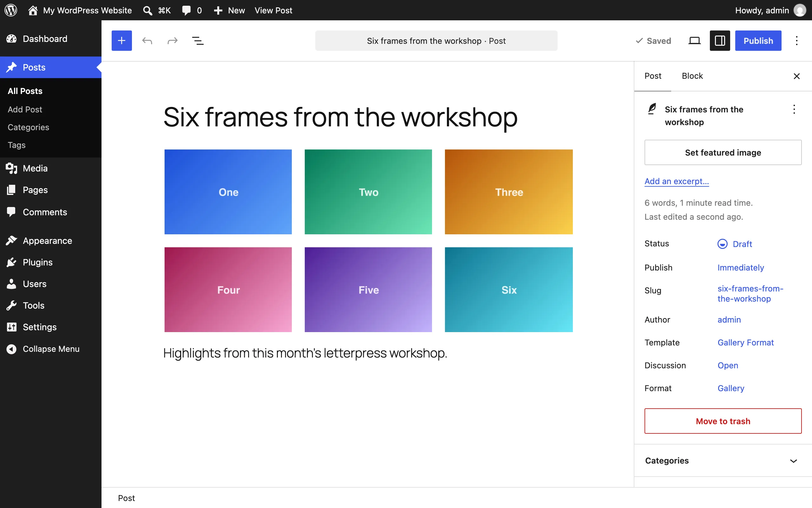Screen dimensions: 812x508
Task: Redo the last change
Action: pos(173,41)
